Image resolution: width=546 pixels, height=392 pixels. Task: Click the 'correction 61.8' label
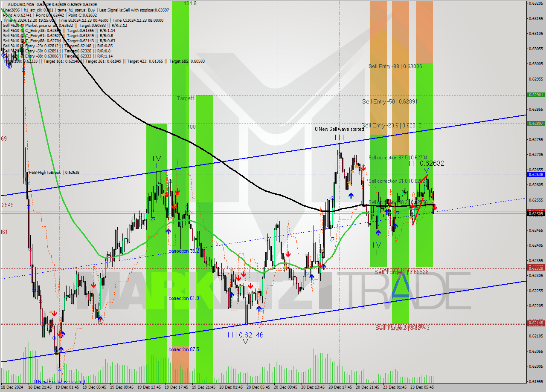pyautogui.click(x=184, y=298)
